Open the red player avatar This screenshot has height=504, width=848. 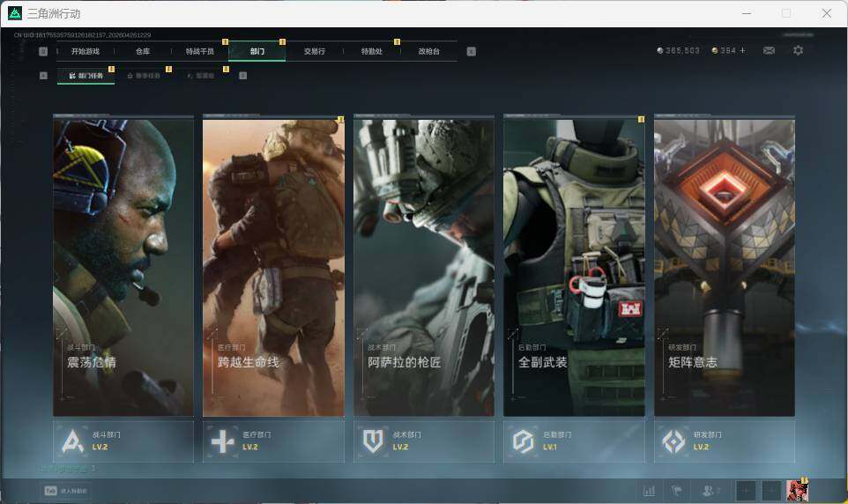pos(797,491)
